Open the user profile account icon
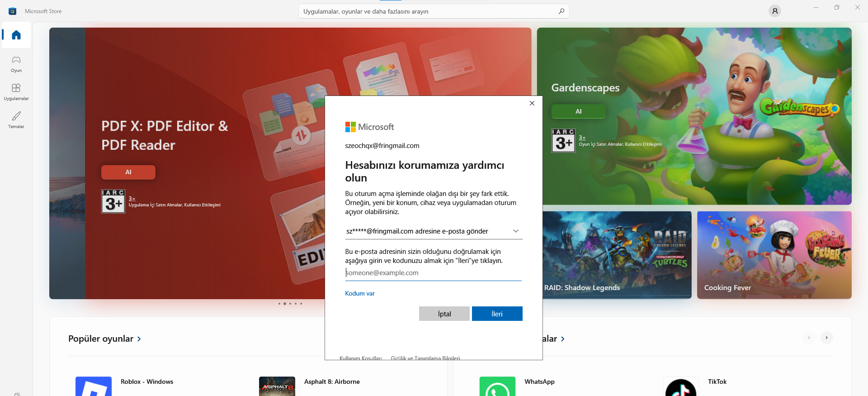 pos(775,11)
